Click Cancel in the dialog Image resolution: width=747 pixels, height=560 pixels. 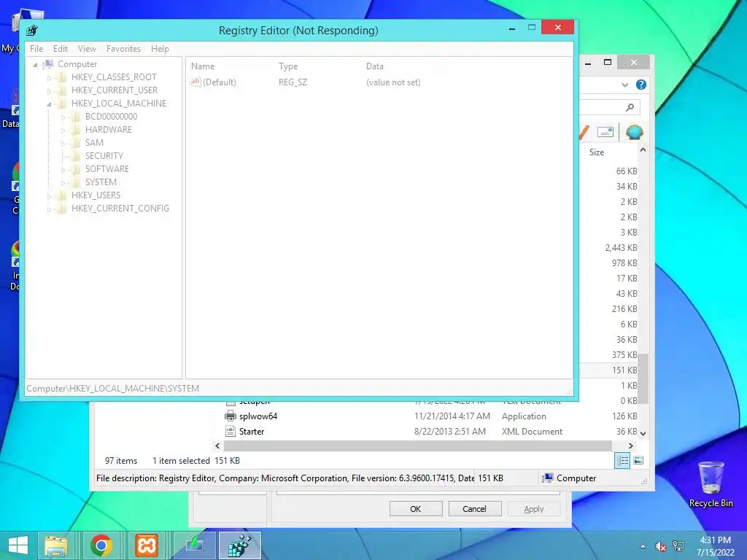click(474, 509)
